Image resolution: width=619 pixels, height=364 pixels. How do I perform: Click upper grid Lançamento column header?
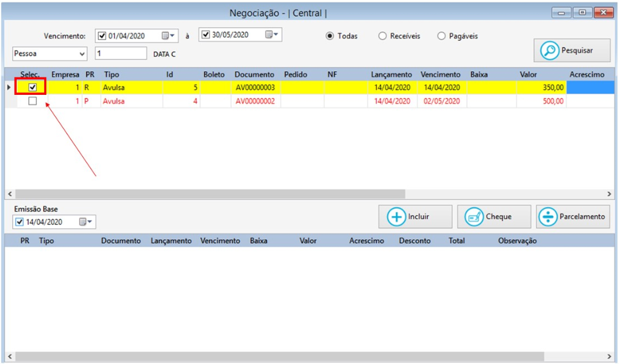[391, 74]
